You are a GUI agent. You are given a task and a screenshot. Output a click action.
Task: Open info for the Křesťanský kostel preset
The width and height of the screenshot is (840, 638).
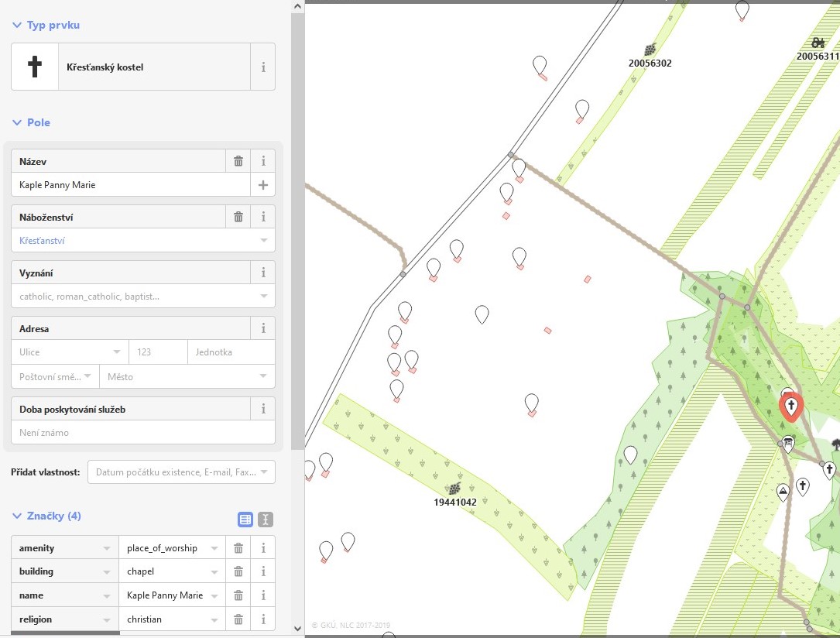click(x=263, y=67)
